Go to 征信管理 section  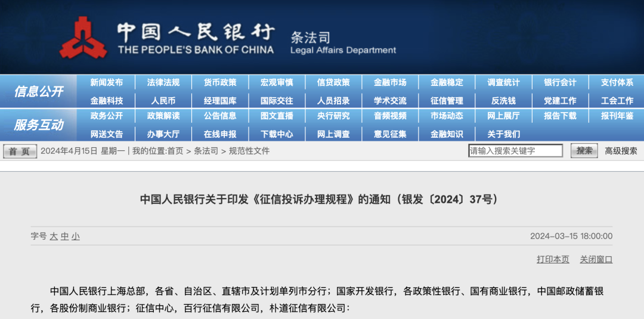tap(447, 101)
